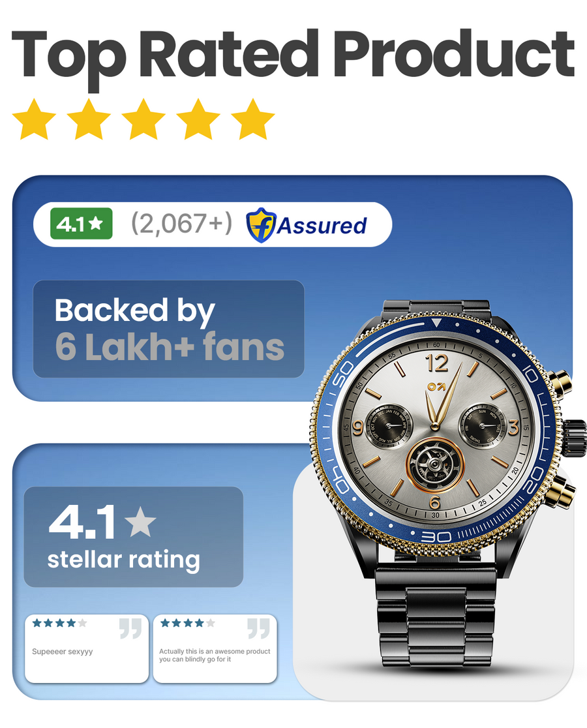587x728 pixels.
Task: Click the Backed by 6 Lakh+ fans box
Action: pos(168,329)
